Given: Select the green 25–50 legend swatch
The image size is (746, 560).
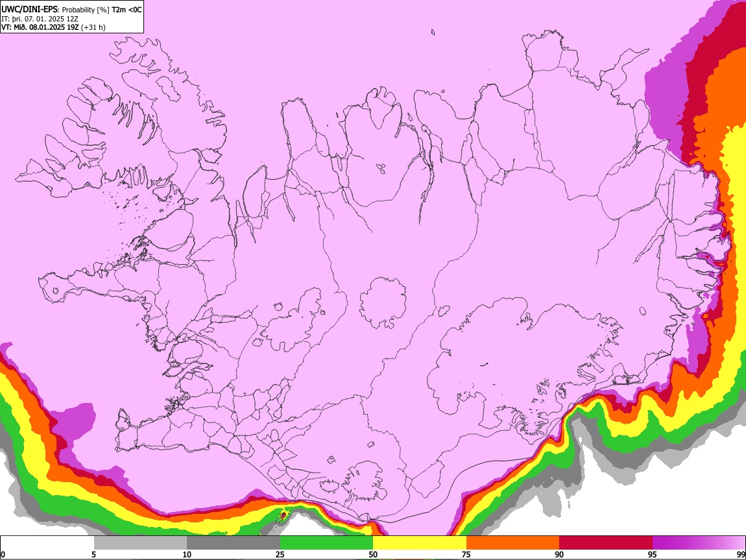Looking at the screenshot, I should [x=326, y=543].
